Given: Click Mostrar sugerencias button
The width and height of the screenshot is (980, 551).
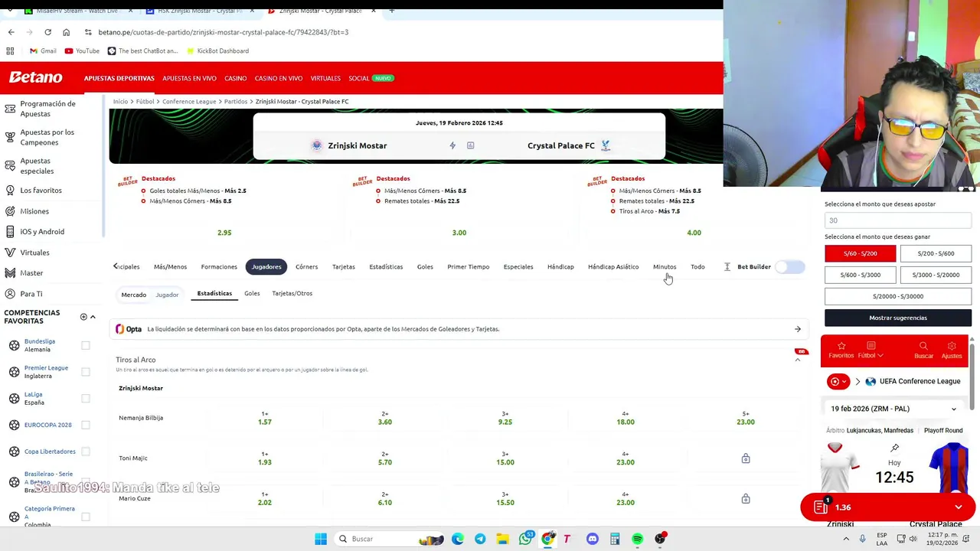Looking at the screenshot, I should pyautogui.click(x=898, y=318).
